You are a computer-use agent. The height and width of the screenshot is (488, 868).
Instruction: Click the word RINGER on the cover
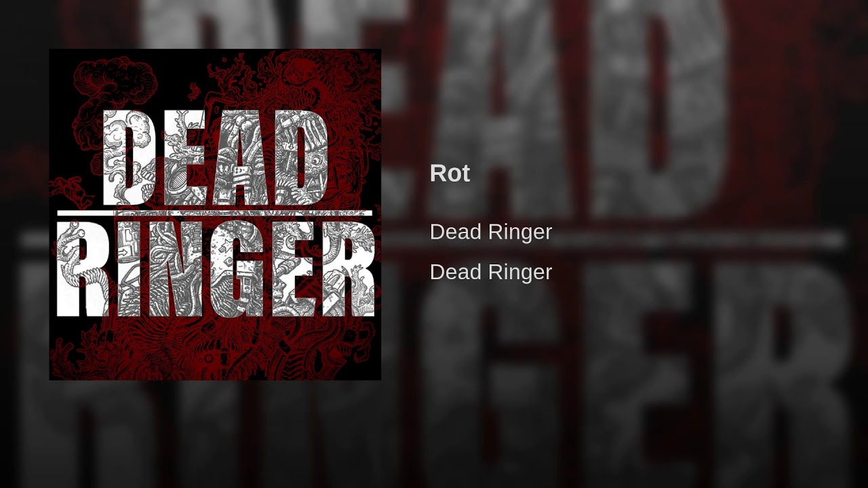point(215,268)
